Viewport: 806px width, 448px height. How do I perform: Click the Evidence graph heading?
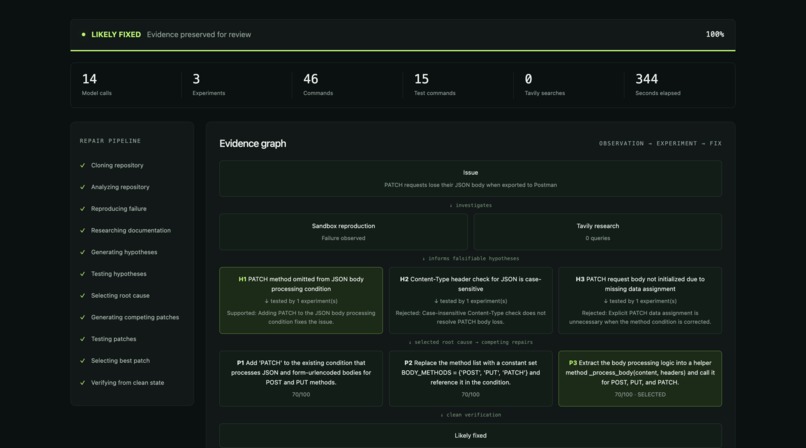[x=252, y=144]
